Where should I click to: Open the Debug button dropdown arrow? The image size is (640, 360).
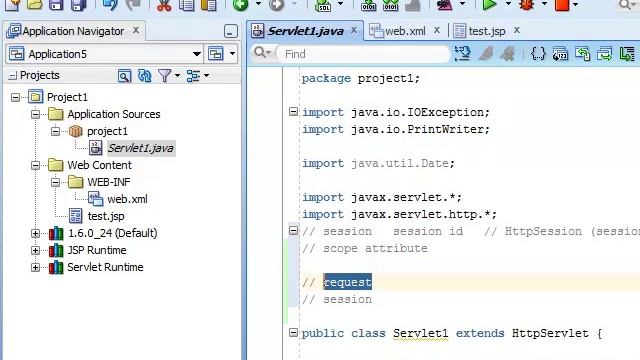(x=544, y=4)
